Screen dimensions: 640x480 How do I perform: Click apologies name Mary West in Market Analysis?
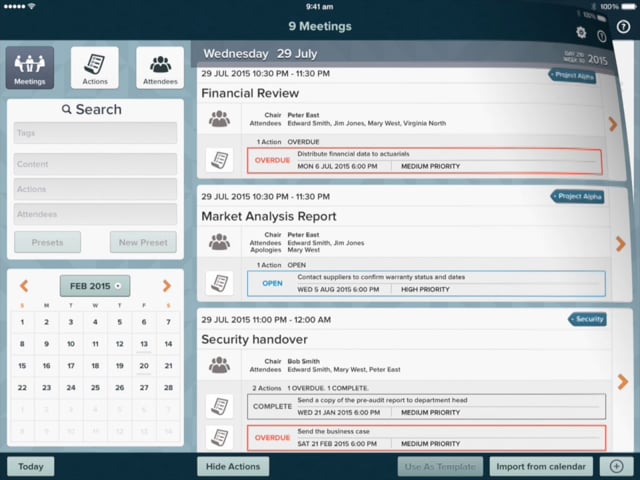(x=304, y=250)
